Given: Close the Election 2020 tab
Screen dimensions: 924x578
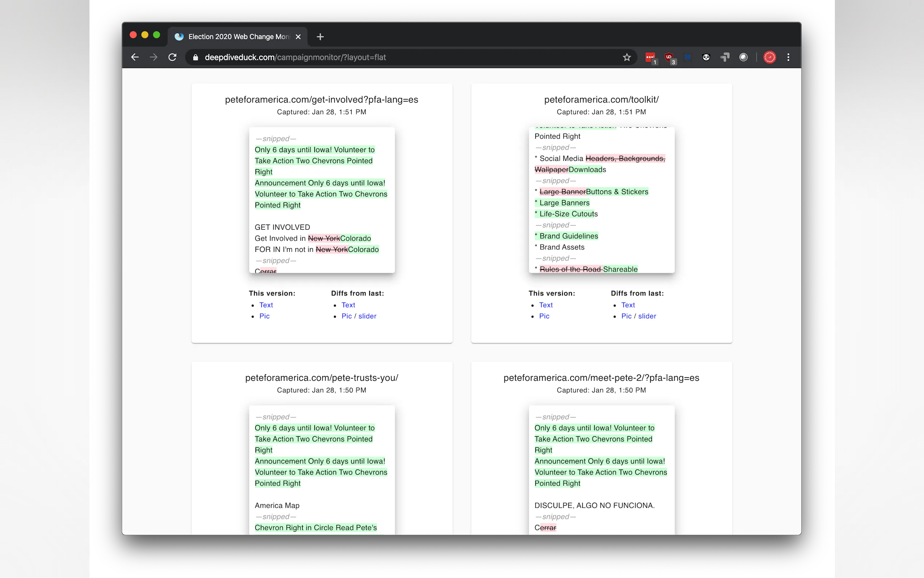Looking at the screenshot, I should [x=298, y=37].
